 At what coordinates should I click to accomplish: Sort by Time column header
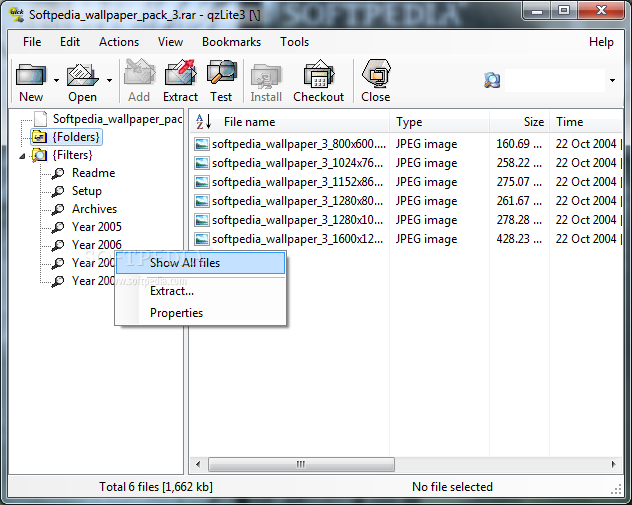[x=586, y=121]
